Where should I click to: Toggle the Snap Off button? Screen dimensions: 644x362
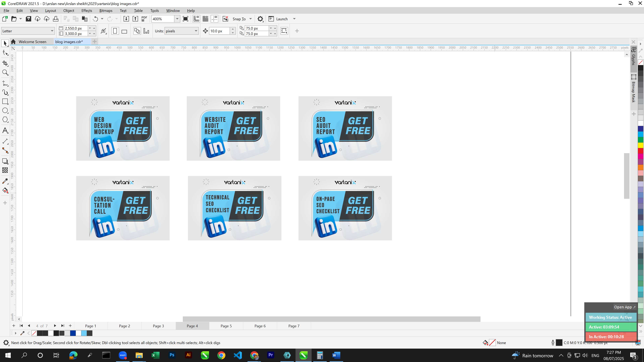tap(226, 19)
